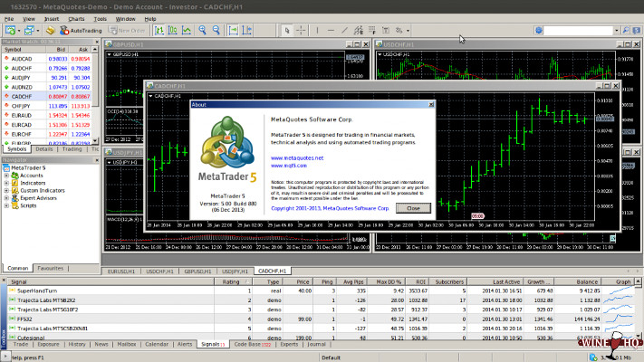Select the EURUSD,H1 chart tab
Image resolution: width=644 pixels, height=362 pixels.
[121, 271]
